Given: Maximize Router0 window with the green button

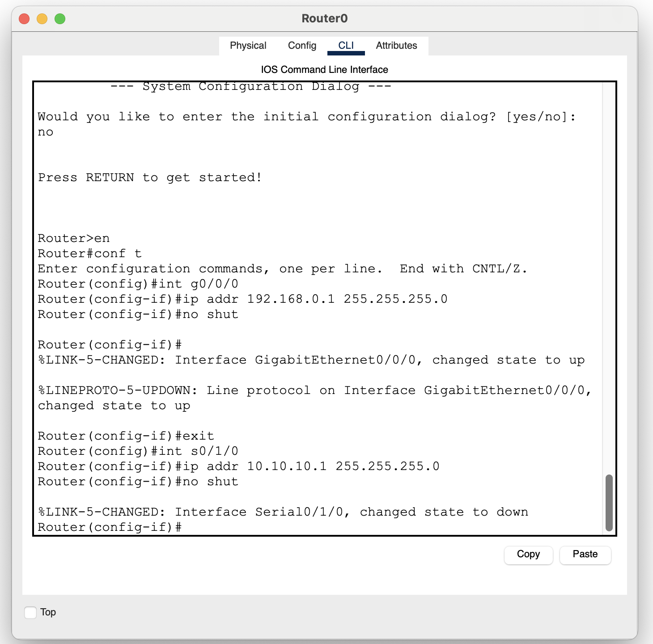Looking at the screenshot, I should 60,19.
